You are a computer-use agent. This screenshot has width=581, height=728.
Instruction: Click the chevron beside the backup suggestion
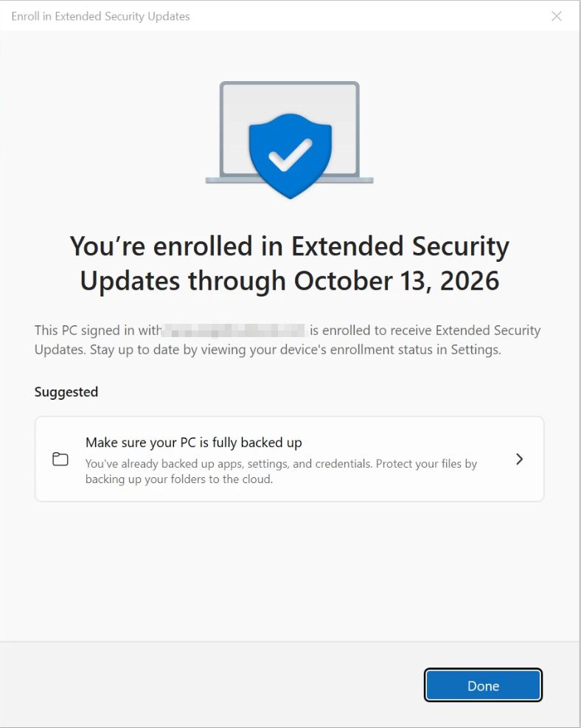[519, 459]
